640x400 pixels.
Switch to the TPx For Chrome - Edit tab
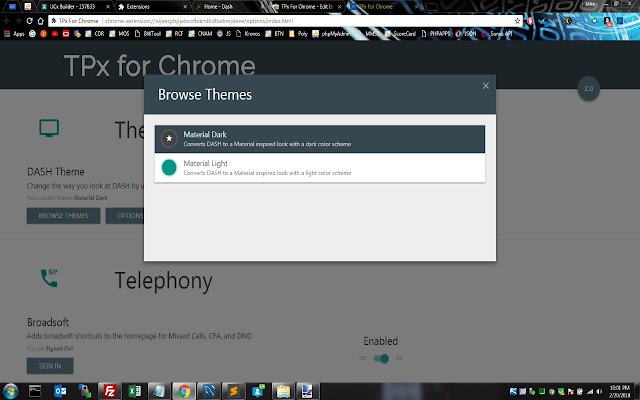click(306, 7)
